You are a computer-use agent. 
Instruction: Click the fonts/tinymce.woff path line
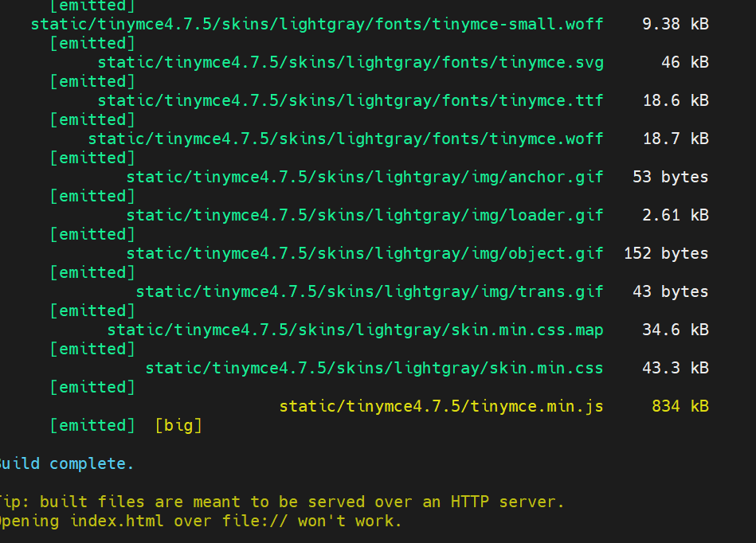[346, 139]
